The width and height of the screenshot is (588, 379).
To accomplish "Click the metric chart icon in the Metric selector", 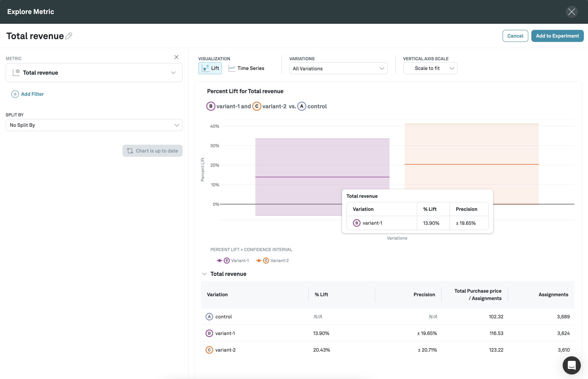I will click(x=16, y=73).
